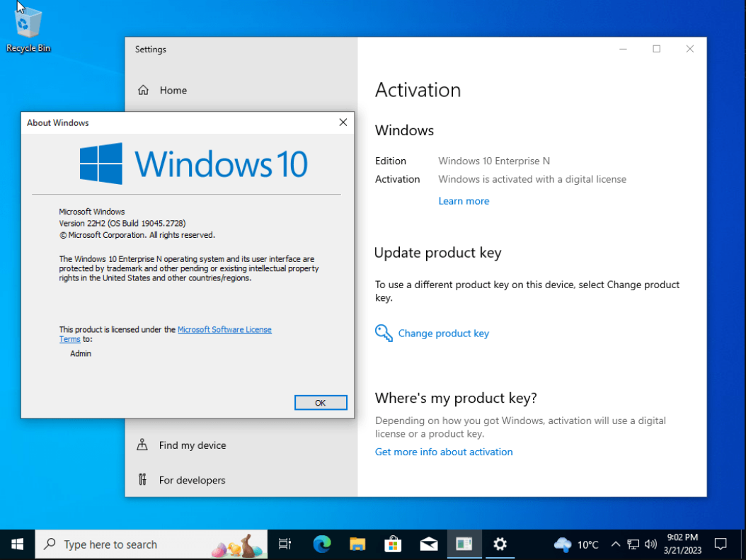The width and height of the screenshot is (746, 560).
Task: Click the Learn more activation link
Action: tap(464, 201)
